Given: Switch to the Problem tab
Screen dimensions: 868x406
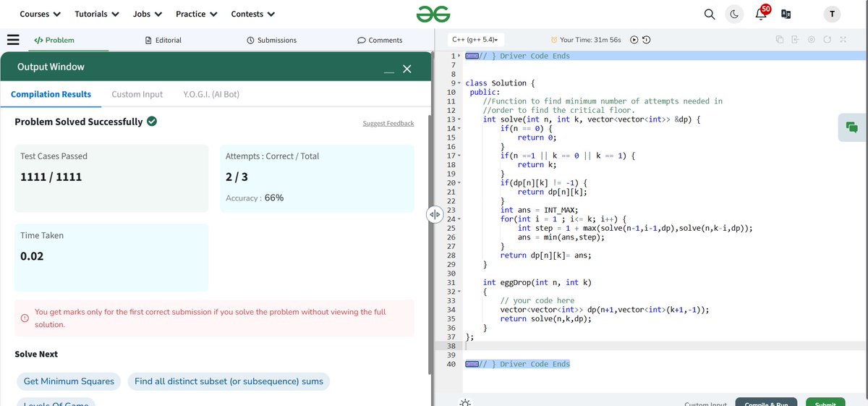Looking at the screenshot, I should [x=54, y=40].
